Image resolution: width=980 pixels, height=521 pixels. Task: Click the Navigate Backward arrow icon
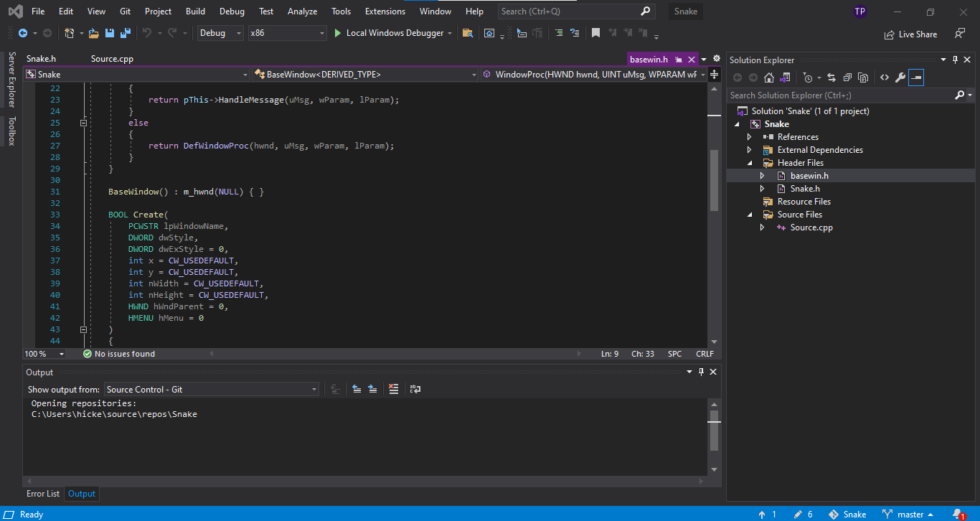tap(23, 33)
